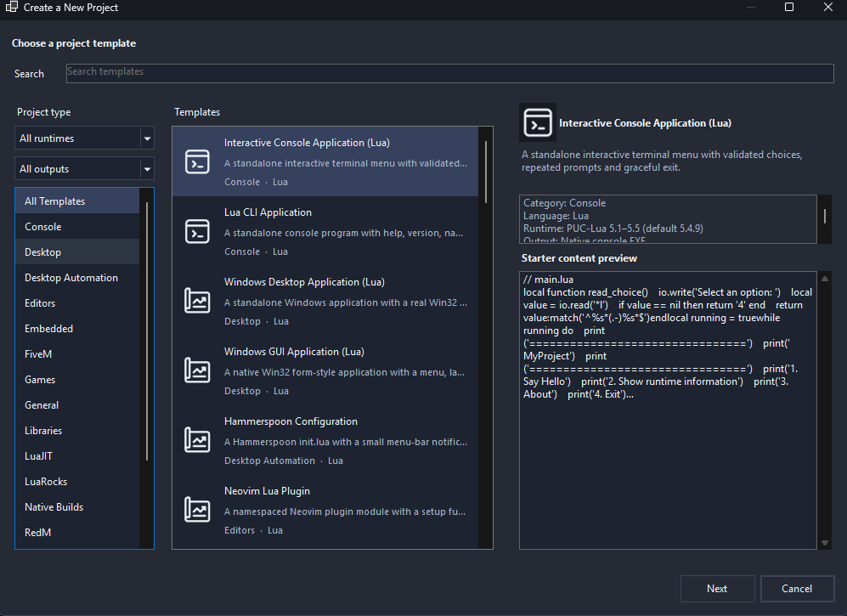Click 'A native Win32 form-style application' description
The width and height of the screenshot is (847, 616).
[344, 372]
